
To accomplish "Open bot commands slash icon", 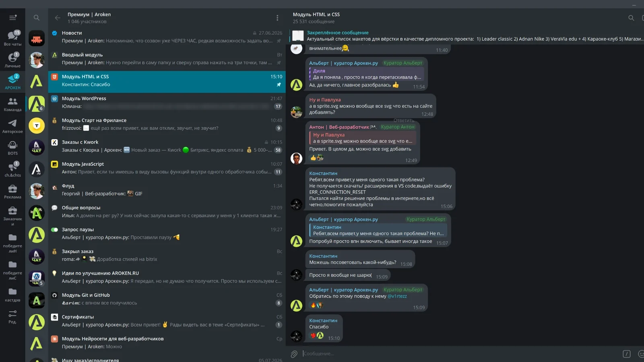I will 627,354.
